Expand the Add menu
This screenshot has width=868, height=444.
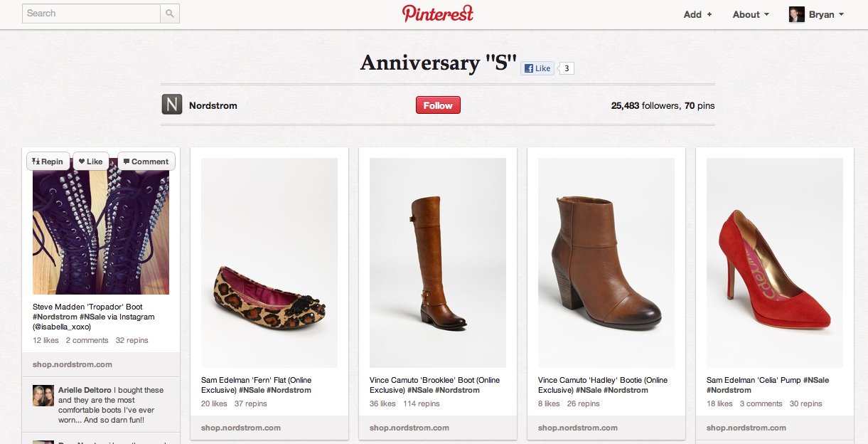697,14
